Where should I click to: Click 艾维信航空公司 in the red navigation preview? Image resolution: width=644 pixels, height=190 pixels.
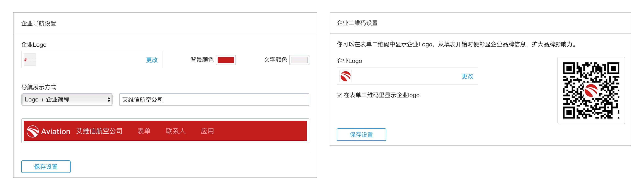(x=99, y=131)
